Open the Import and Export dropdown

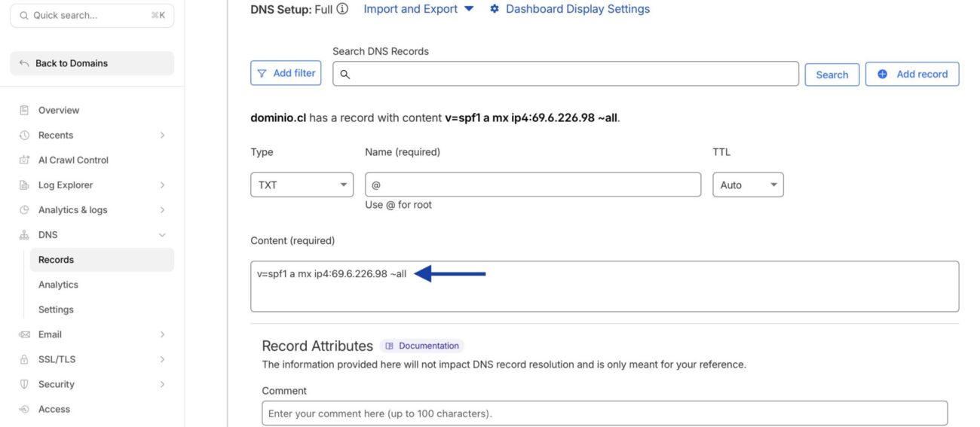click(418, 9)
